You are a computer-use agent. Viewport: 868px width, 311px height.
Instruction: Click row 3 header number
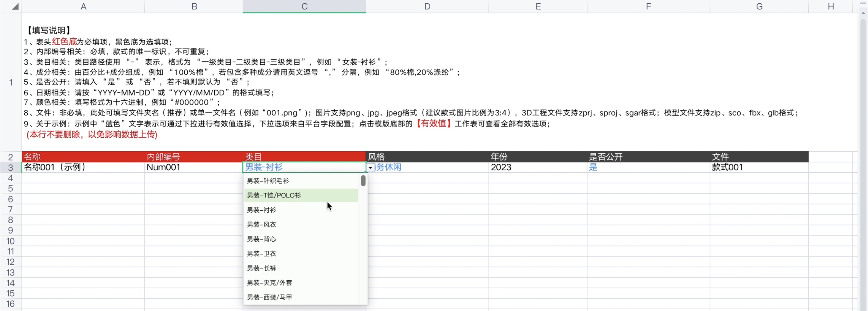(x=11, y=168)
